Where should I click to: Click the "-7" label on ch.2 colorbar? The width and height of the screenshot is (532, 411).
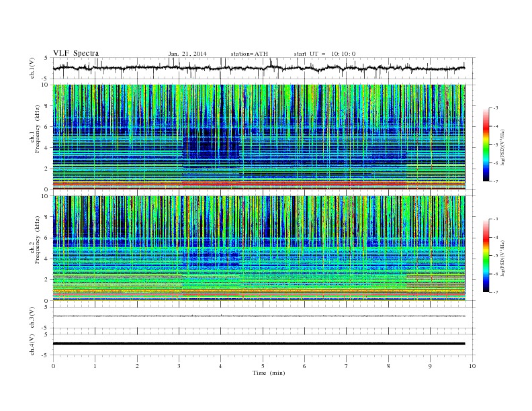(x=495, y=292)
